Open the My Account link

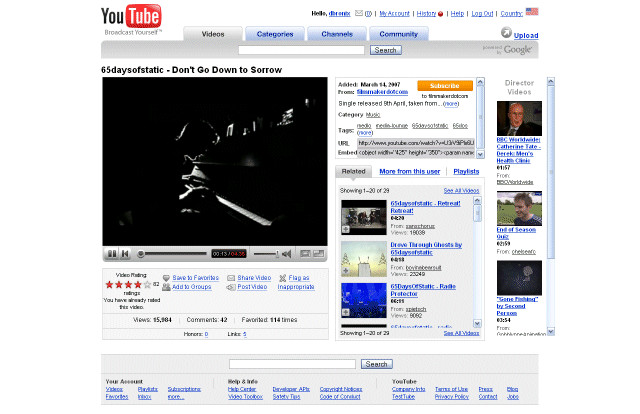pos(394,13)
